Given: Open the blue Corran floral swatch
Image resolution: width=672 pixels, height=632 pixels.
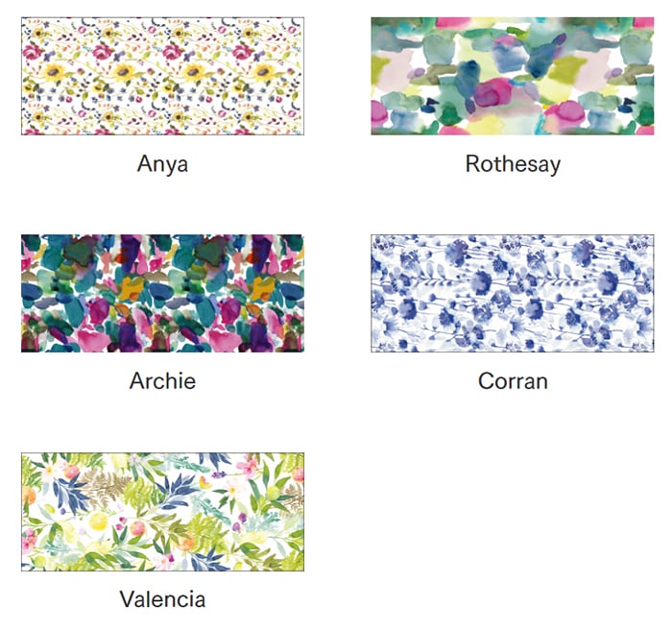Looking at the screenshot, I should [x=512, y=293].
